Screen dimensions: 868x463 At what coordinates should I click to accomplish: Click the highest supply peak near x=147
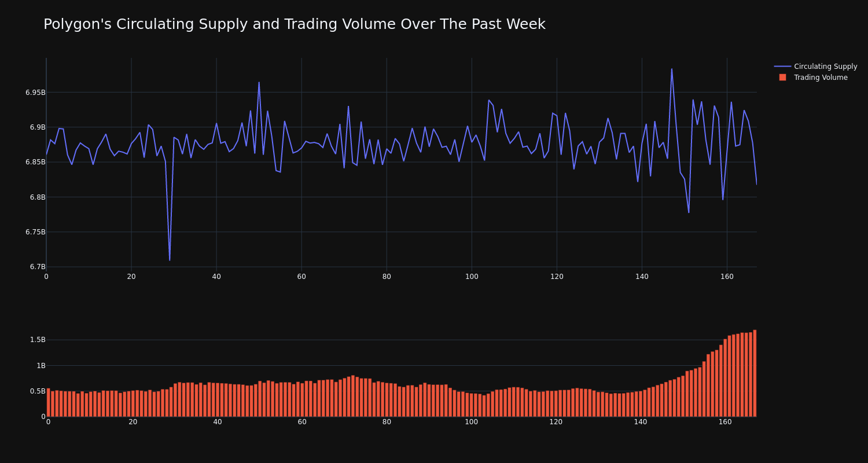[x=672, y=69]
